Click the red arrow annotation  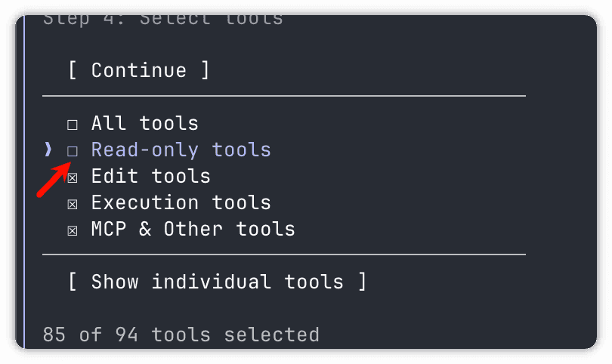54,180
